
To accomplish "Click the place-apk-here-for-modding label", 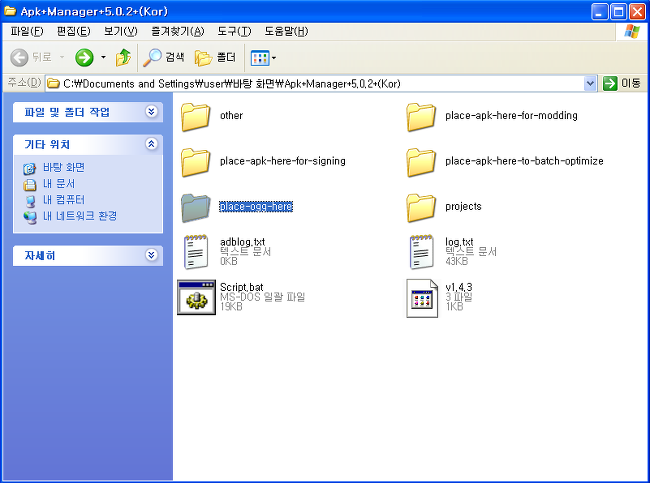I will click(x=511, y=115).
